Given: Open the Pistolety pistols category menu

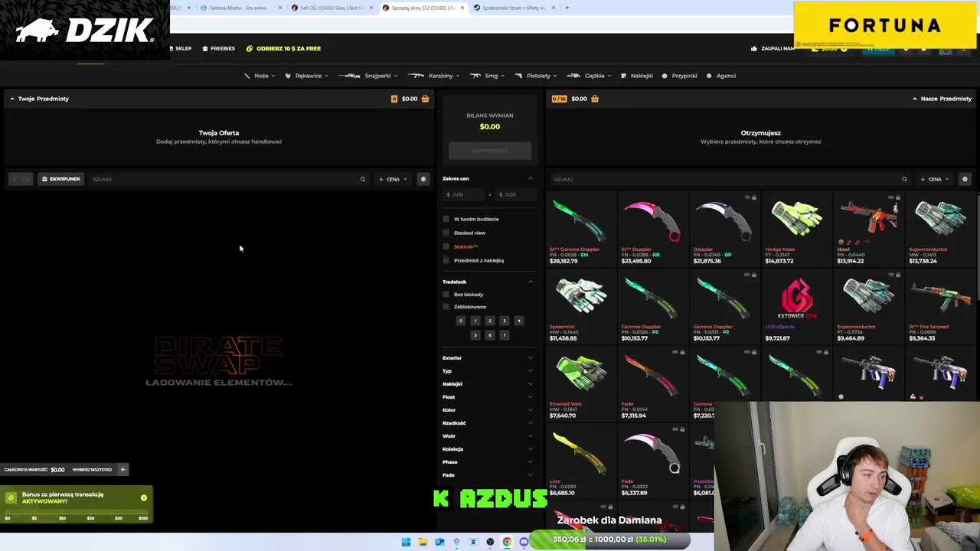Looking at the screenshot, I should point(536,76).
